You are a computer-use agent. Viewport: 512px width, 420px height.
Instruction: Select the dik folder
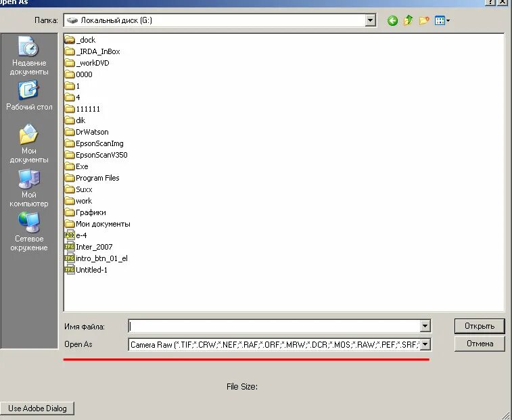pos(75,120)
